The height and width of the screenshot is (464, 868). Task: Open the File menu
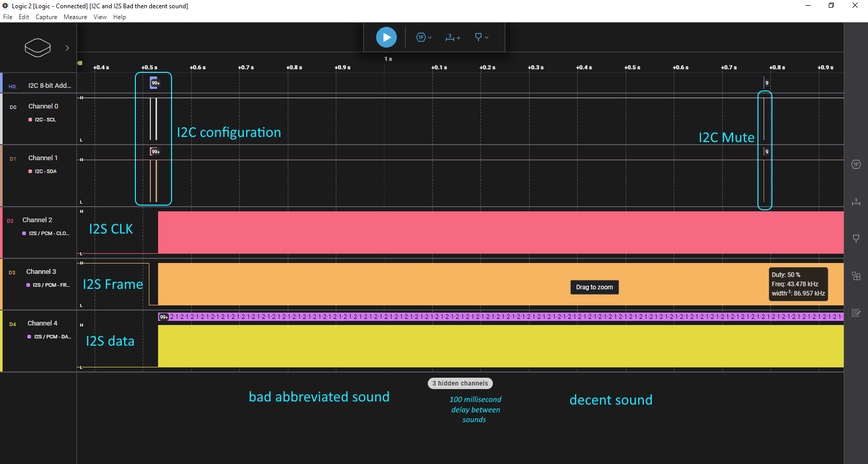(x=8, y=17)
